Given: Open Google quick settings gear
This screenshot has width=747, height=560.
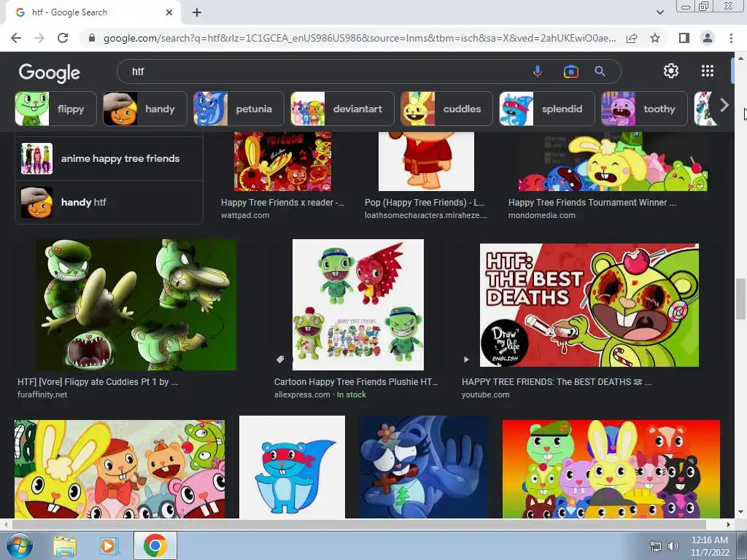Looking at the screenshot, I should (x=671, y=71).
